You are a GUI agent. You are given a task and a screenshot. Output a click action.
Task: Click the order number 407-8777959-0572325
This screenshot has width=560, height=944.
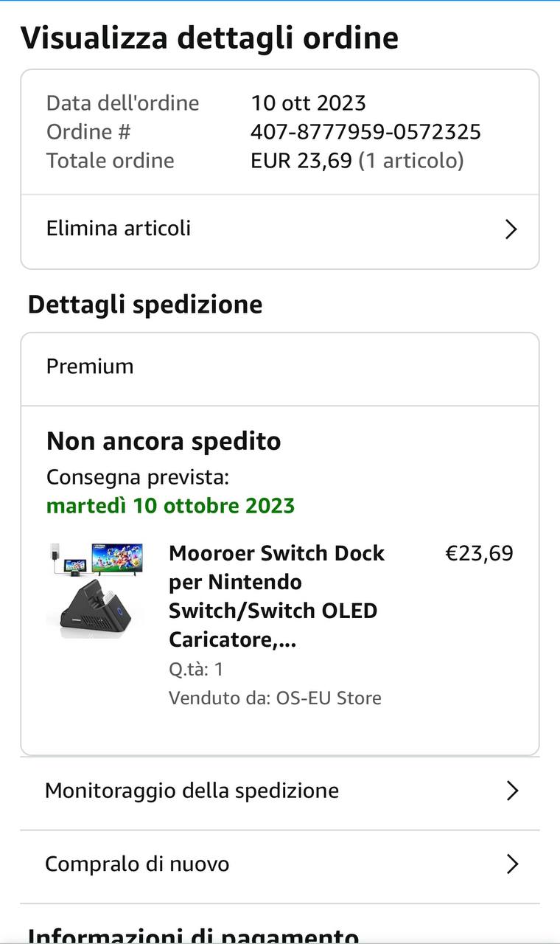[x=365, y=132]
